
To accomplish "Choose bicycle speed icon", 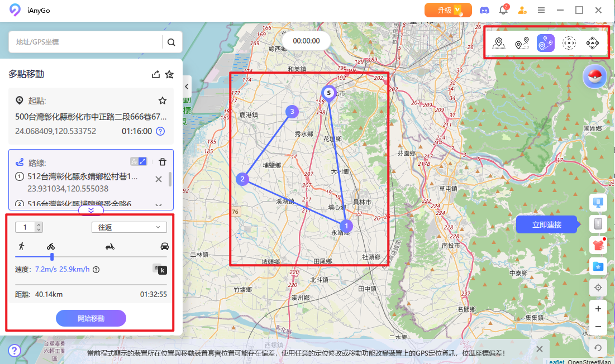I will pos(51,246).
